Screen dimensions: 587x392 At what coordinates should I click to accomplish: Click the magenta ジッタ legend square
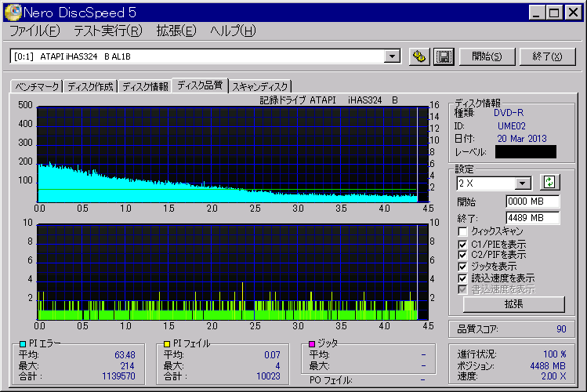tap(311, 343)
